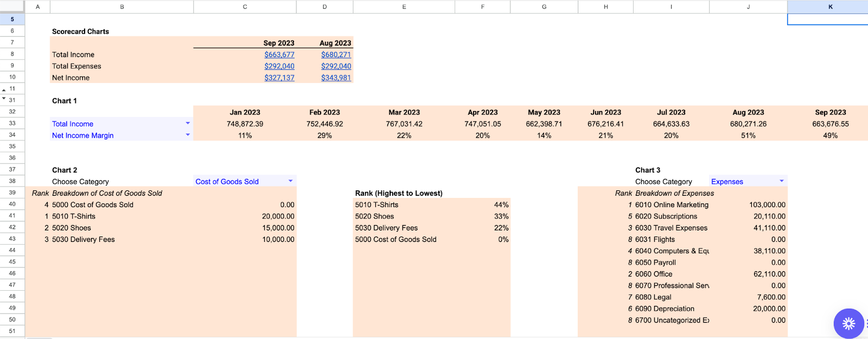Select column H header
868x339 pixels.
[605, 7]
